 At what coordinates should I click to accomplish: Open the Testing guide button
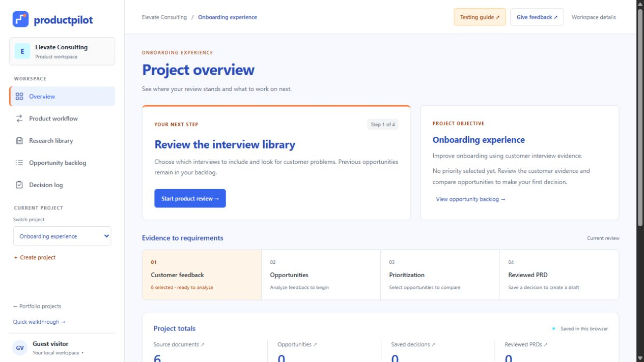point(480,17)
